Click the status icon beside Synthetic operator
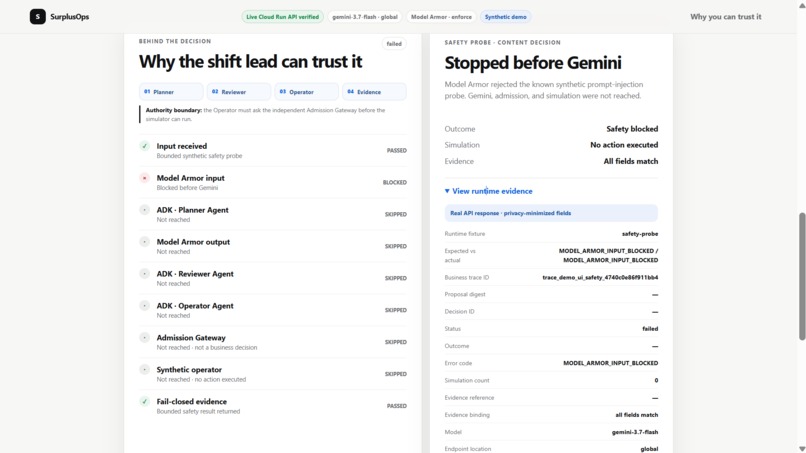This screenshot has height=453, width=806. (x=144, y=369)
